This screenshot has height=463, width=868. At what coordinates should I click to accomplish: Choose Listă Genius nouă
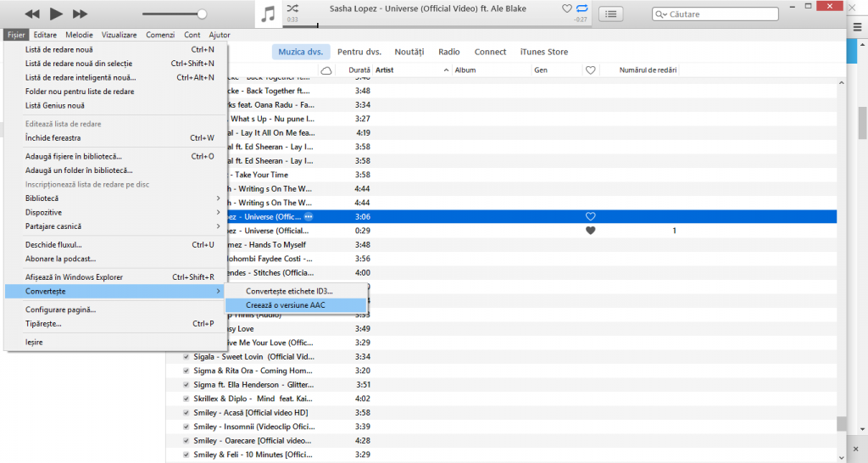click(115, 105)
